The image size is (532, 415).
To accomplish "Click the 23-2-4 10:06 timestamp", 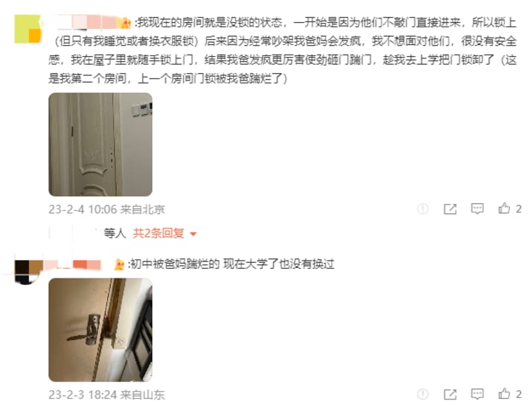I will tap(83, 209).
